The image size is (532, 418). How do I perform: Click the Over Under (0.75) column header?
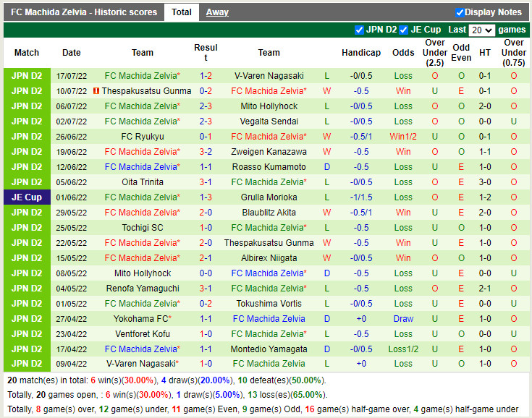point(514,53)
